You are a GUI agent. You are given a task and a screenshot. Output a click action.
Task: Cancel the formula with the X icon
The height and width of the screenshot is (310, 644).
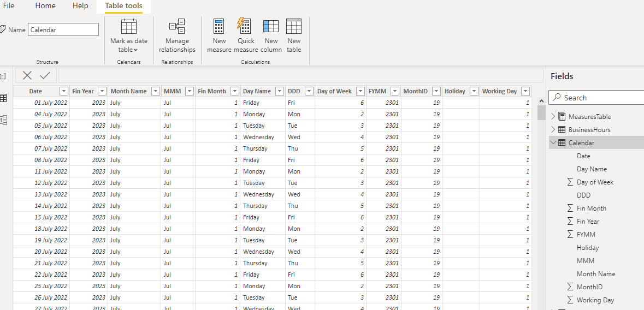pyautogui.click(x=27, y=75)
